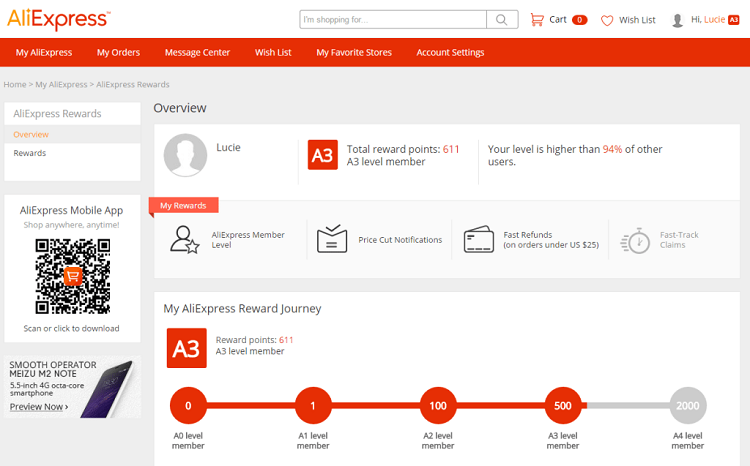
Task: Click the Home breadcrumb link
Action: coord(15,85)
